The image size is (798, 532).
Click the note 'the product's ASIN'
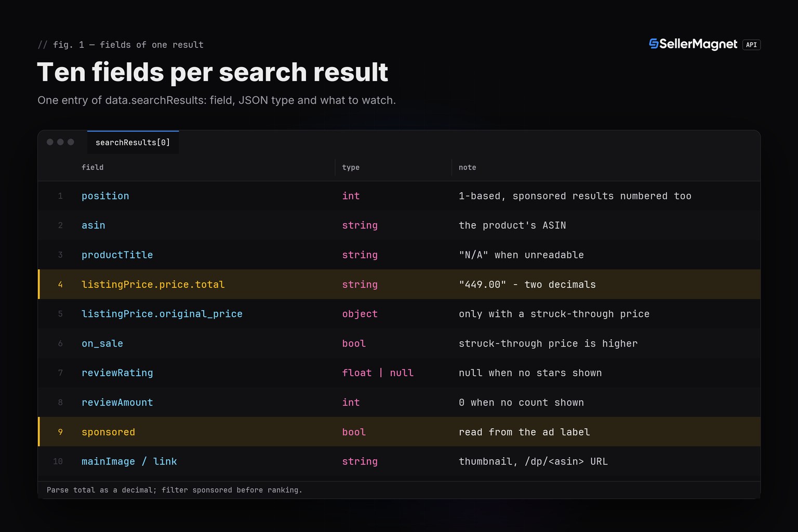click(x=513, y=225)
